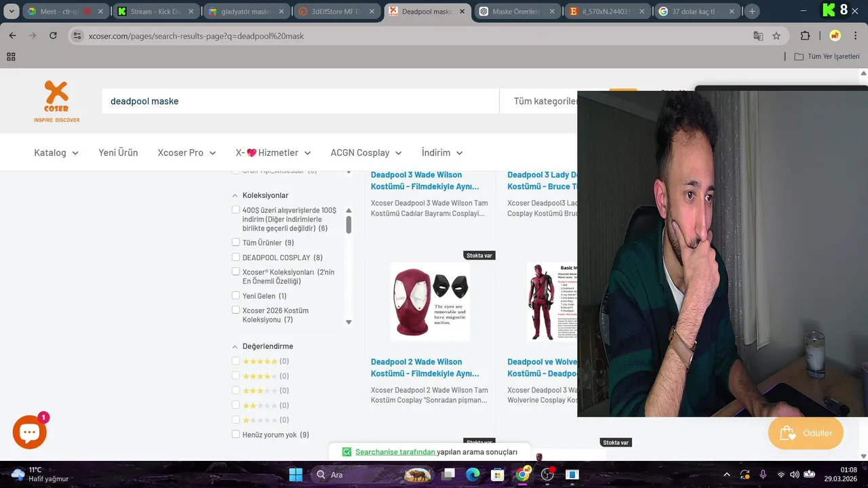Viewport: 868px width, 488px height.
Task: Switch to the 3dElfStore tab
Action: tap(336, 12)
